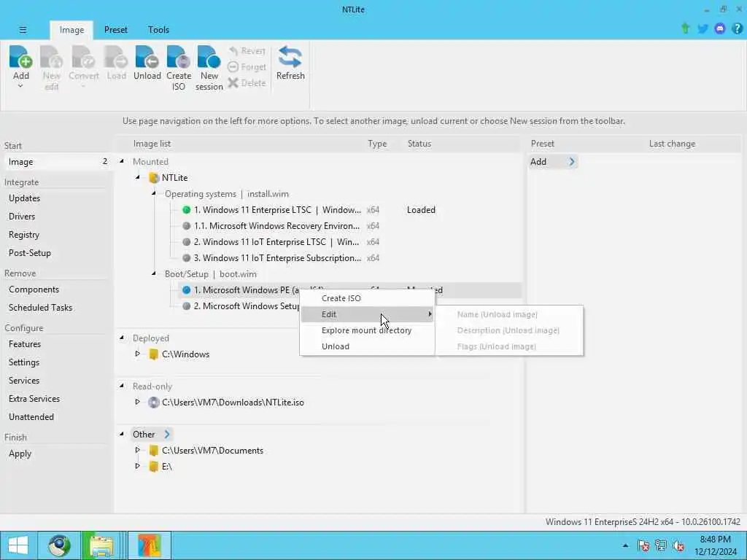The image size is (747, 560).
Task: Select 2. Windows 11 IoT Enterprise LTSC row
Action: tap(350, 242)
